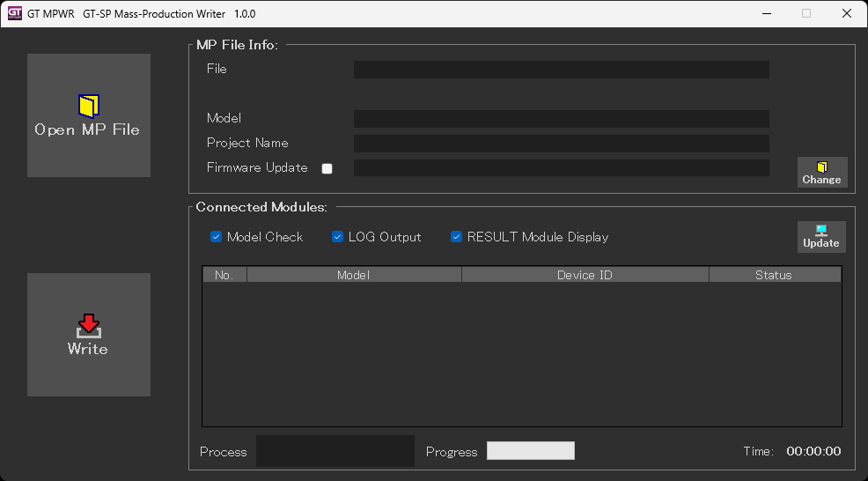Uncheck the Model Check checkbox
This screenshot has width=868, height=481.
(216, 237)
